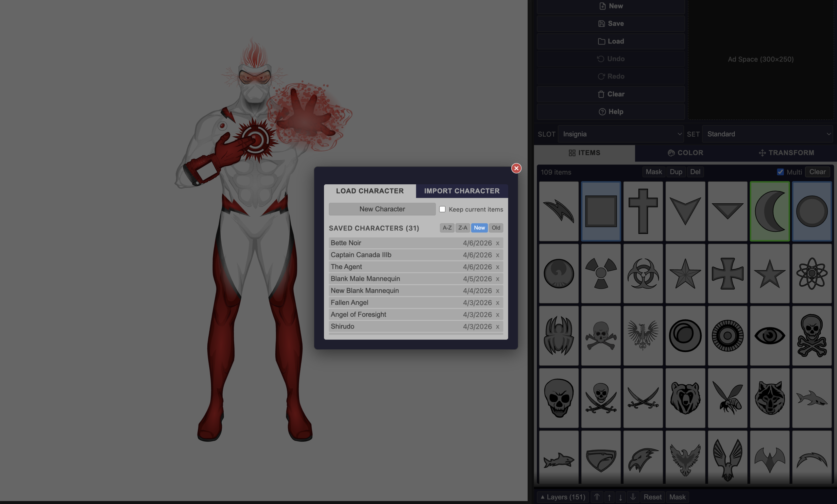
Task: Uncheck the Multi selection checkbox
Action: [780, 172]
